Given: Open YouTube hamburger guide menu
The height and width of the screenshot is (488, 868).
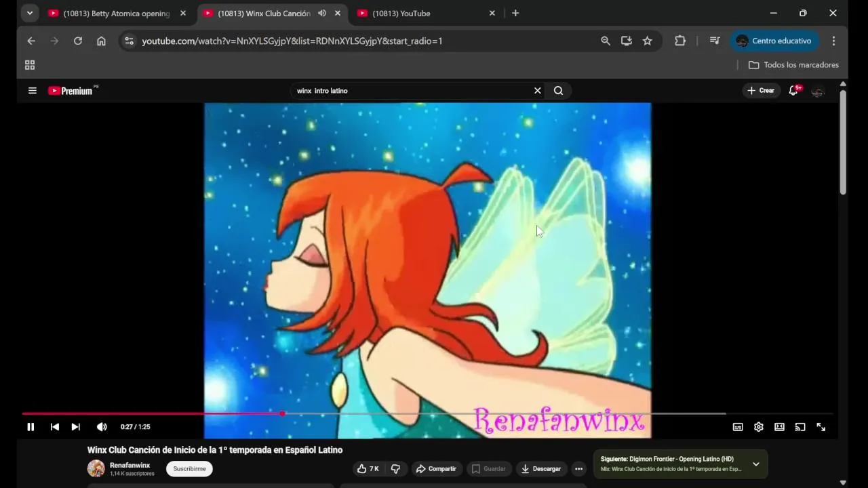Looking at the screenshot, I should [32, 91].
